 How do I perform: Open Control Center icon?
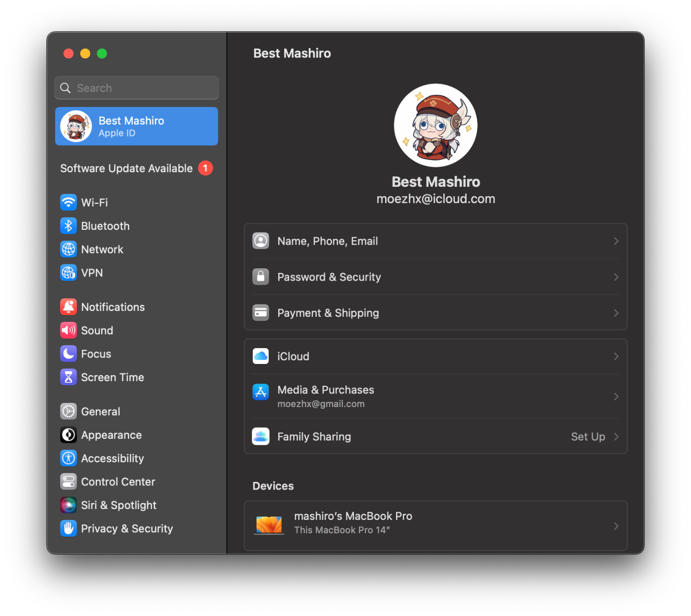point(68,482)
